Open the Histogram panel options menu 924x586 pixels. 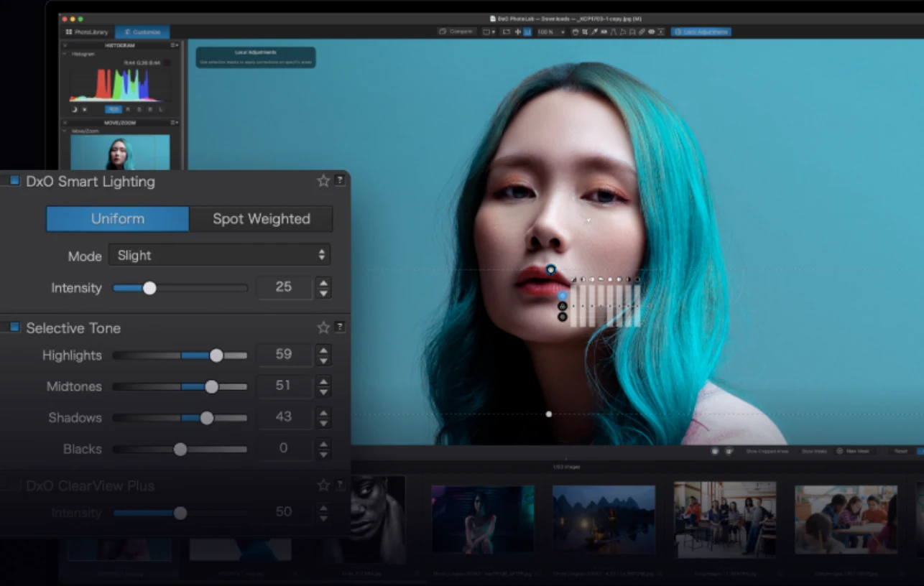coord(175,45)
